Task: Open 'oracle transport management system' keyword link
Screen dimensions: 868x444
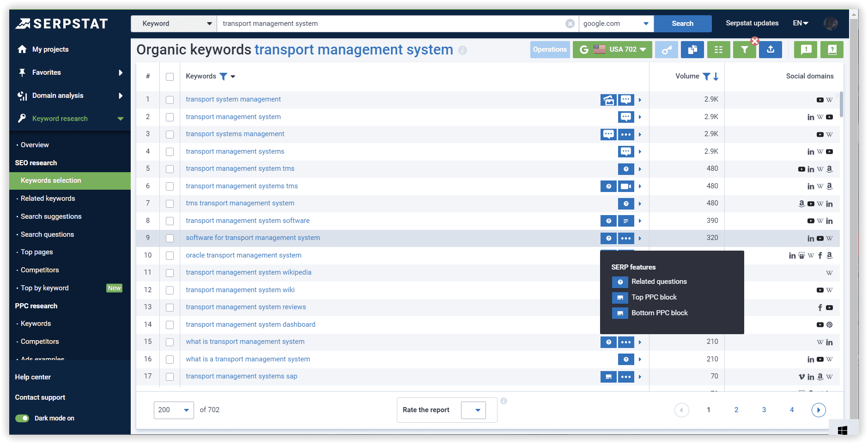Action: pos(243,255)
